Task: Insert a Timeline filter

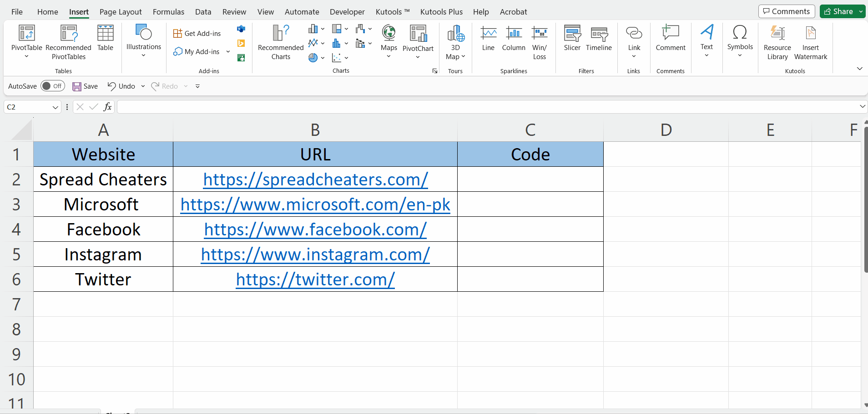Action: [x=599, y=38]
